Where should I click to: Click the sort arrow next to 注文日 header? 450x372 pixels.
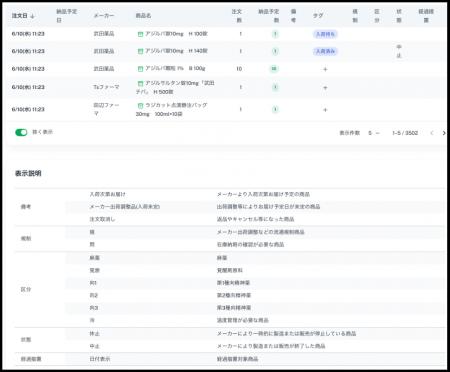coord(32,16)
